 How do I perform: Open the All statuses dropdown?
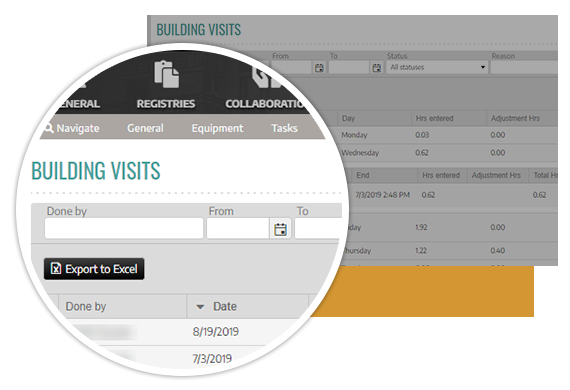tap(437, 68)
